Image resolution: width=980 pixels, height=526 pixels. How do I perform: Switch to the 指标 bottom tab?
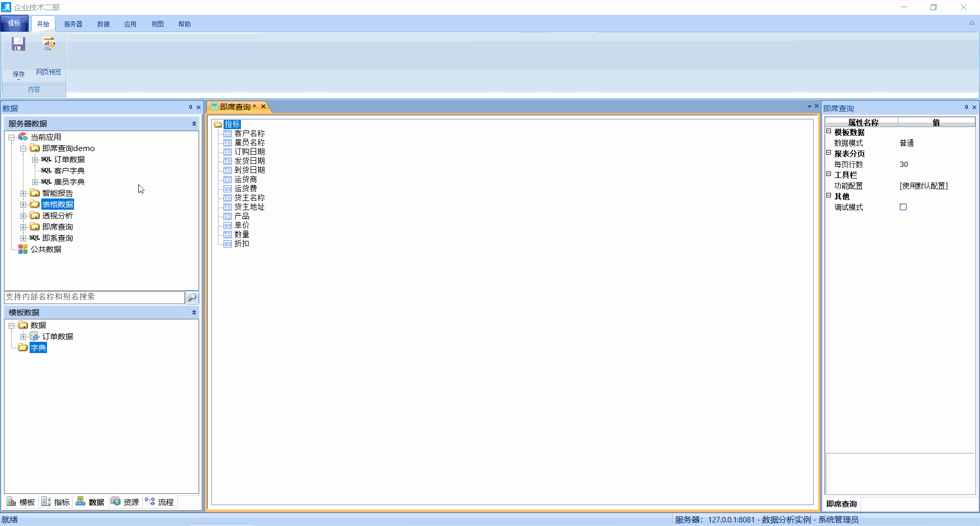pyautogui.click(x=56, y=502)
